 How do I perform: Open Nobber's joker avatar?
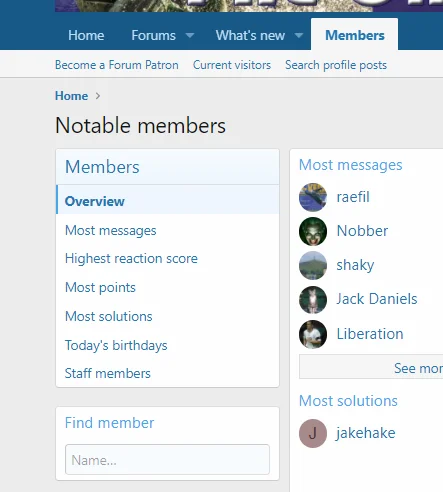(x=313, y=231)
